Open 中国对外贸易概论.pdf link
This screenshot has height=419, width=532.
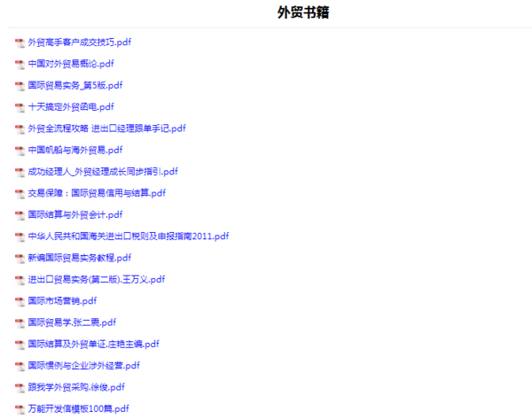click(71, 64)
